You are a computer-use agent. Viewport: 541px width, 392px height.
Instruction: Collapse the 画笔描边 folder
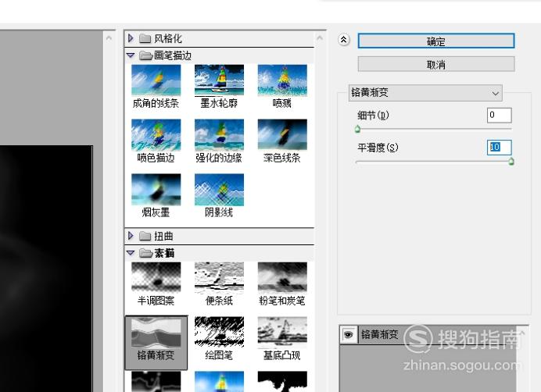click(131, 55)
